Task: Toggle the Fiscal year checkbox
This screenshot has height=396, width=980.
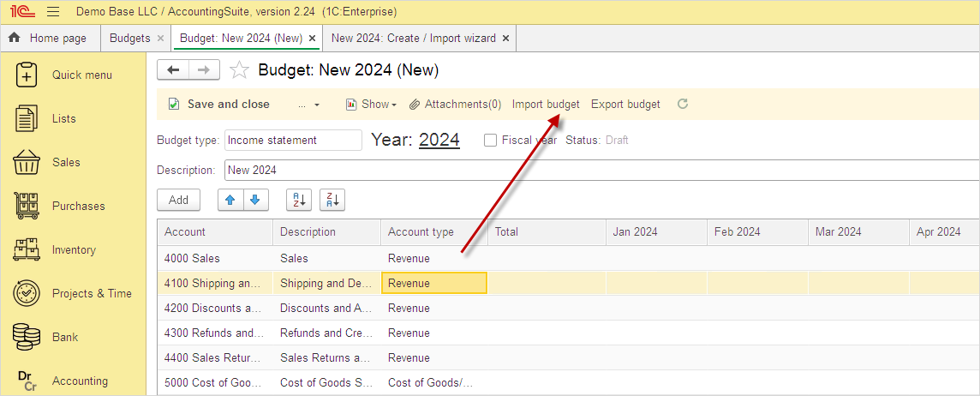Action: pyautogui.click(x=491, y=140)
